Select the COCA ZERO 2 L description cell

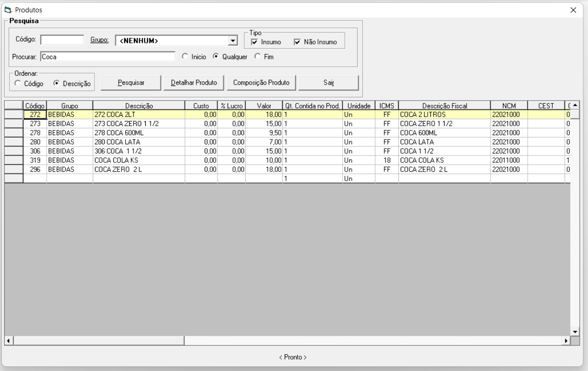139,169
